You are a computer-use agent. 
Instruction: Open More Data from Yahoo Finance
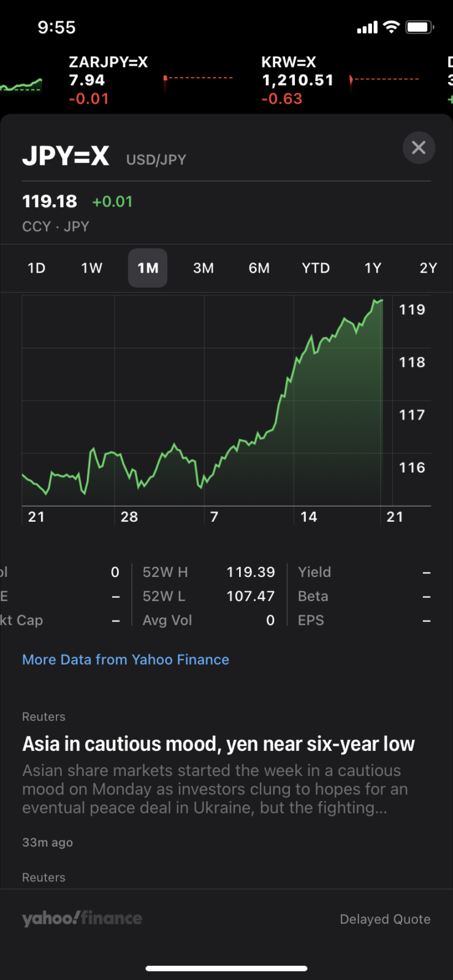pos(126,660)
